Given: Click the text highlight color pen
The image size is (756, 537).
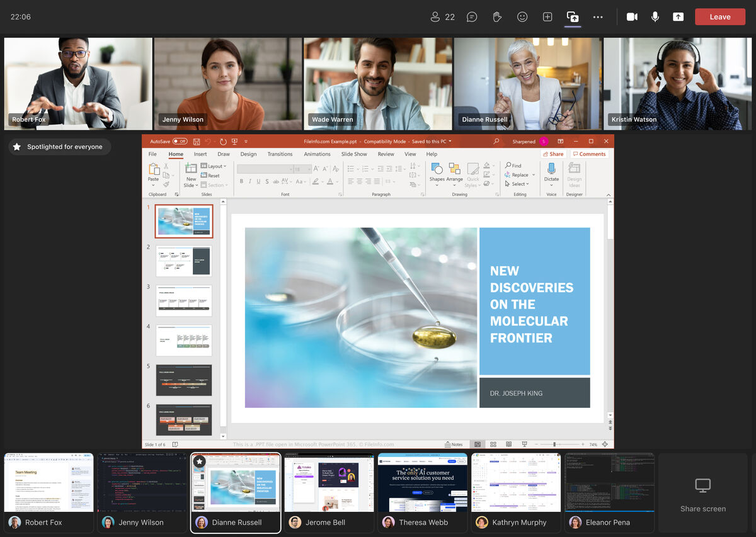Looking at the screenshot, I should [316, 181].
